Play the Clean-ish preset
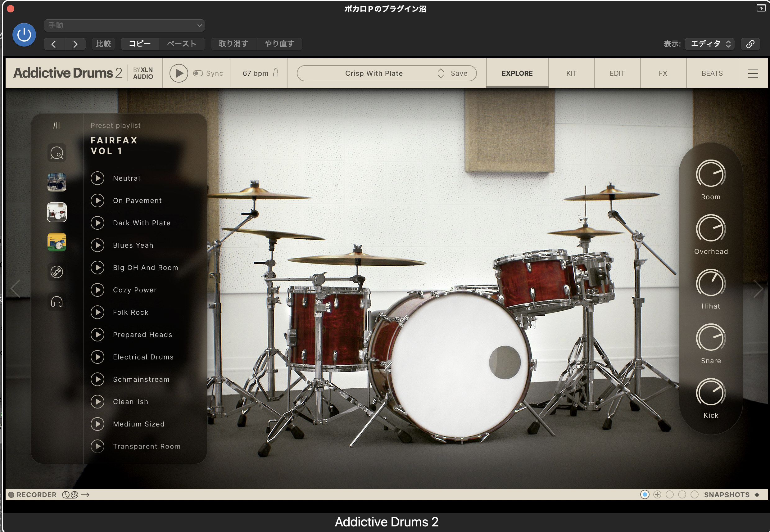The height and width of the screenshot is (532, 770). pyautogui.click(x=98, y=402)
